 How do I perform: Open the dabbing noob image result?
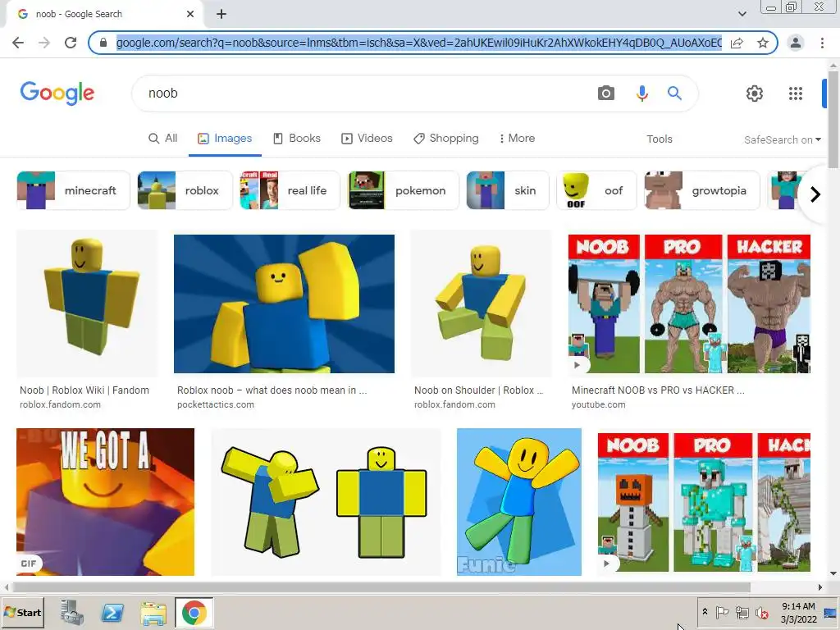click(x=326, y=502)
